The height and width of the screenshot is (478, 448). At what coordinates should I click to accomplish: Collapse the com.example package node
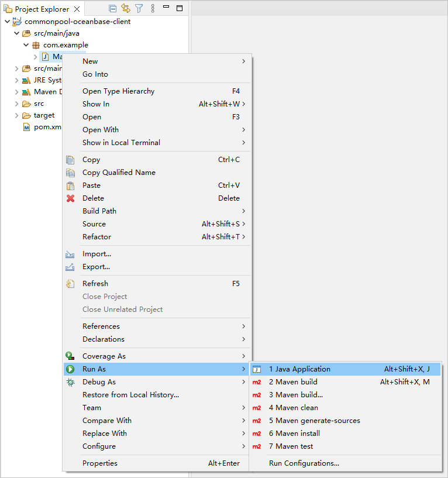point(26,45)
